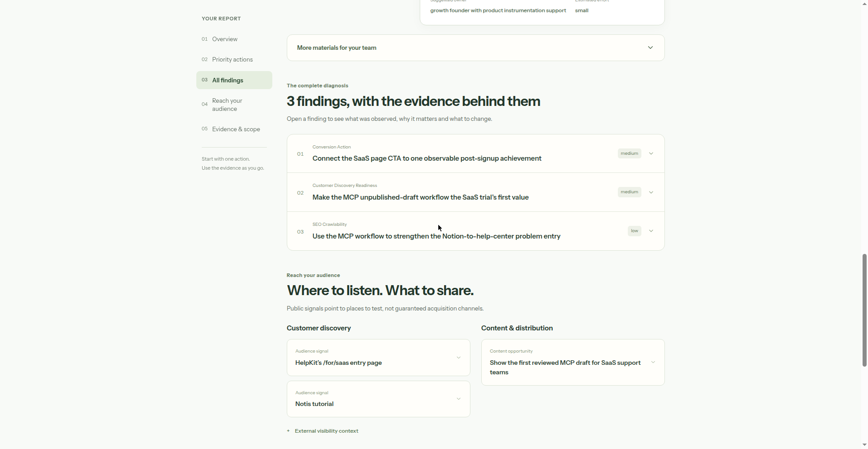The width and height of the screenshot is (868, 449).
Task: Click medium badge on Customer Discovery Readiness
Action: click(629, 192)
